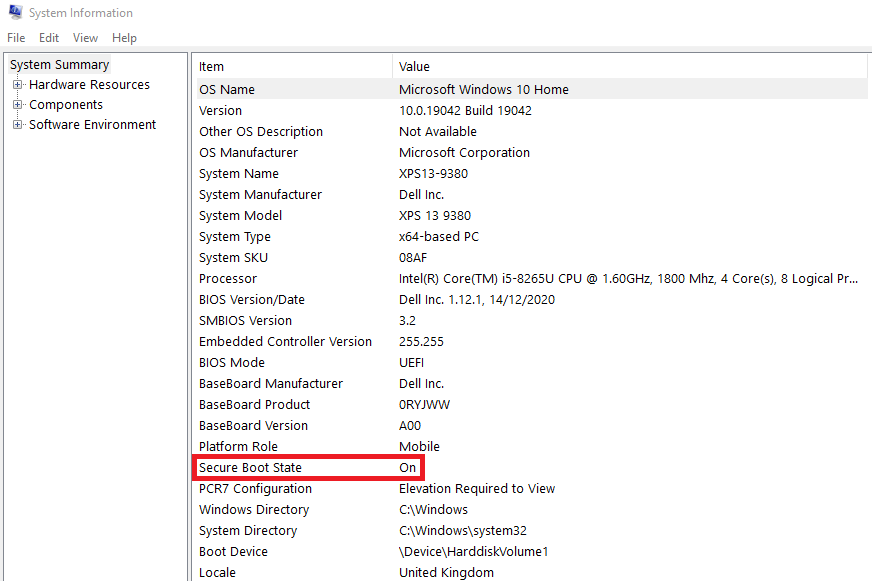Click the A00 value

tap(410, 426)
